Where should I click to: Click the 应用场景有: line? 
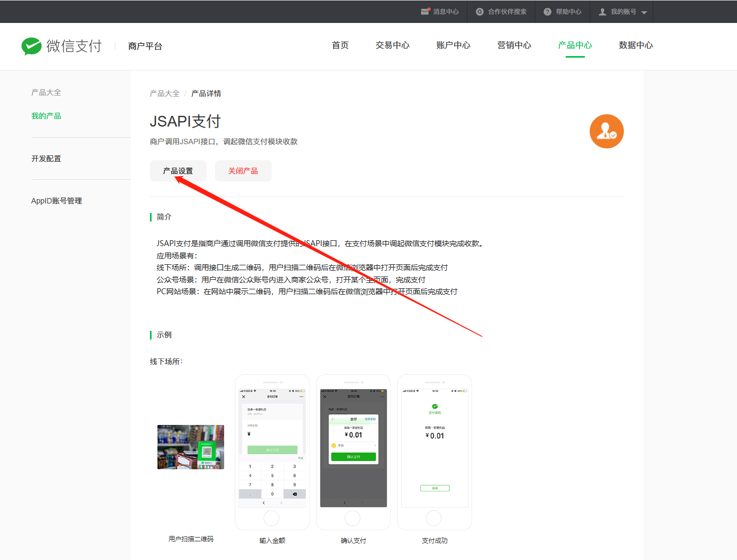(x=177, y=256)
